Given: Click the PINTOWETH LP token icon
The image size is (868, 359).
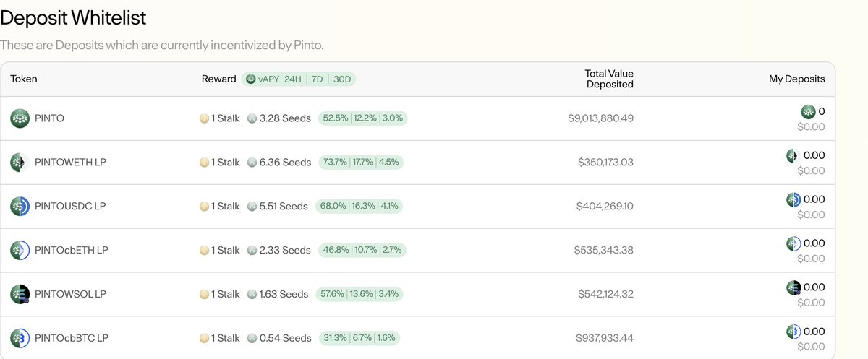Looking at the screenshot, I should [x=20, y=163].
